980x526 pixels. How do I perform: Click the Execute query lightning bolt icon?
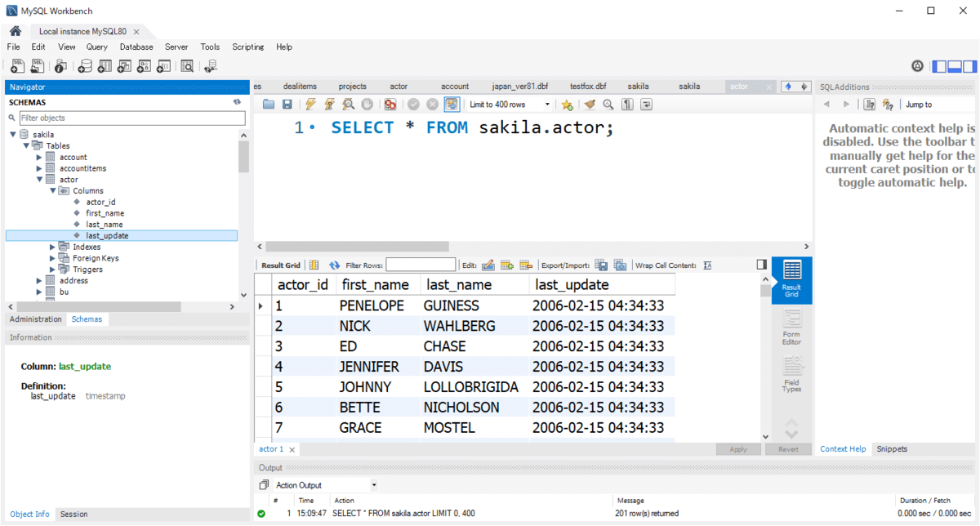pos(310,105)
